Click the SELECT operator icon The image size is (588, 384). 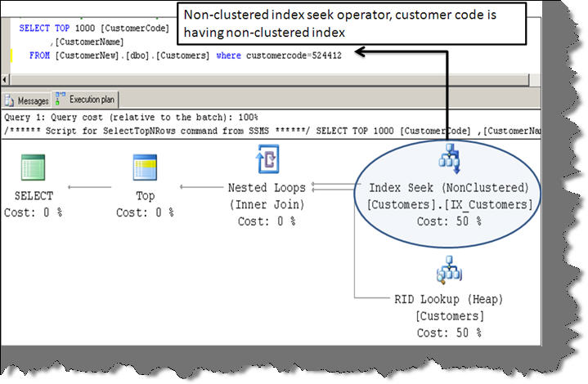tap(33, 167)
